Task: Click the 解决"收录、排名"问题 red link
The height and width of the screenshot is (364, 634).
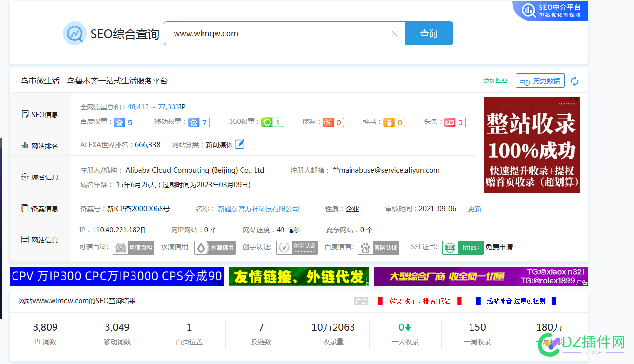Action: (x=420, y=301)
